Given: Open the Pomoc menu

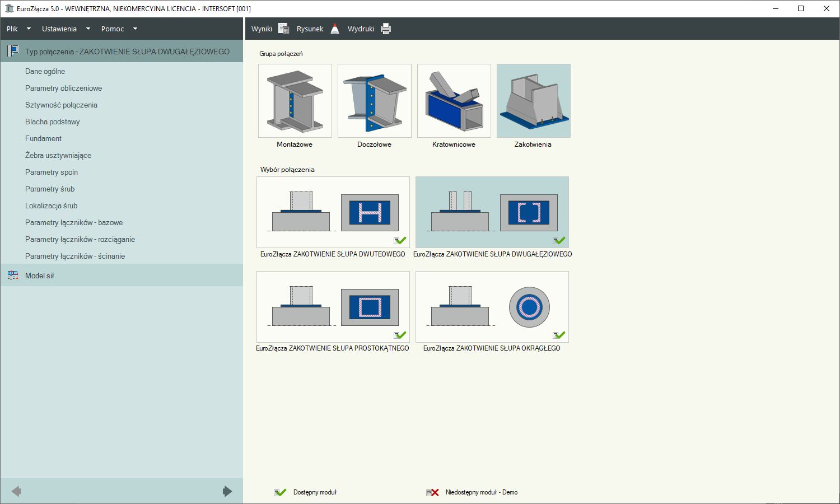Looking at the screenshot, I should coord(113,29).
